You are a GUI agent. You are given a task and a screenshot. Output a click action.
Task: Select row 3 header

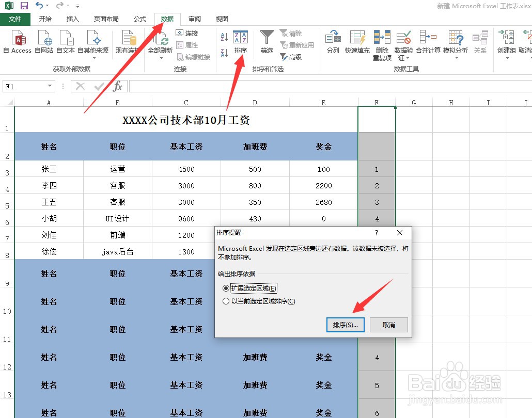pyautogui.click(x=7, y=169)
